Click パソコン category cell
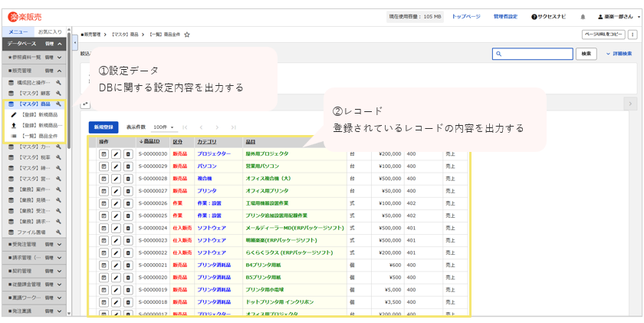 click(x=207, y=166)
